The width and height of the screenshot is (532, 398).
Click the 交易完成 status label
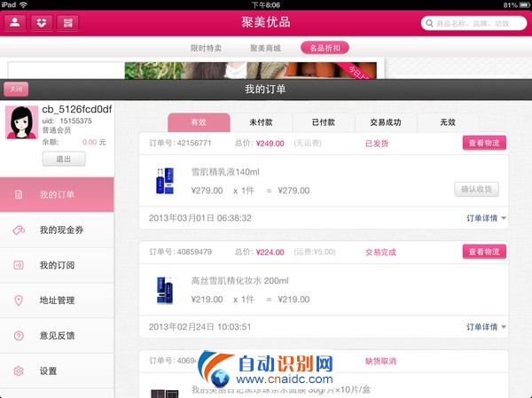point(380,252)
